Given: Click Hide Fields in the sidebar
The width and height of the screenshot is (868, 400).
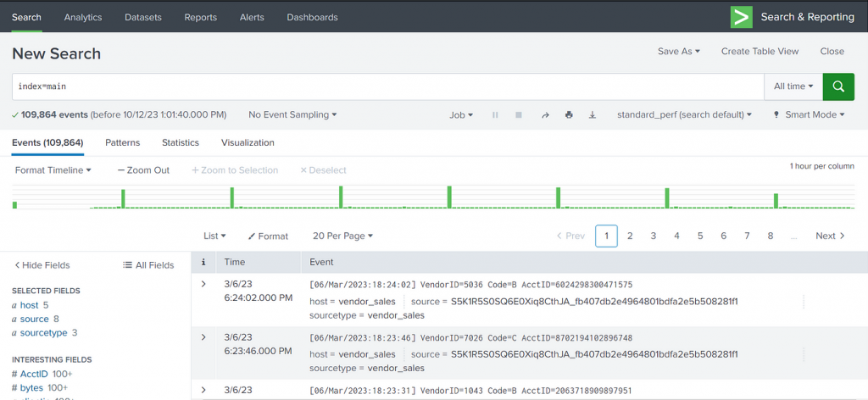Looking at the screenshot, I should [42, 265].
